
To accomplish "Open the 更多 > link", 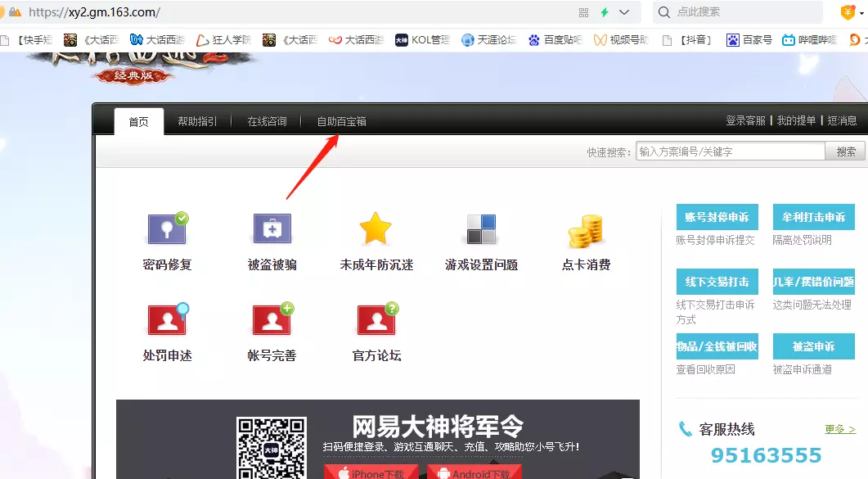I will pyautogui.click(x=840, y=429).
